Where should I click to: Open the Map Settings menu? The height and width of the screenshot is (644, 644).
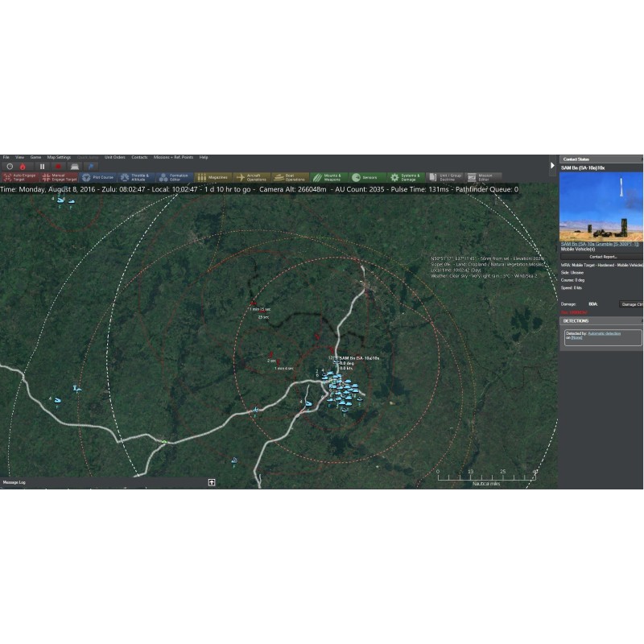point(59,157)
